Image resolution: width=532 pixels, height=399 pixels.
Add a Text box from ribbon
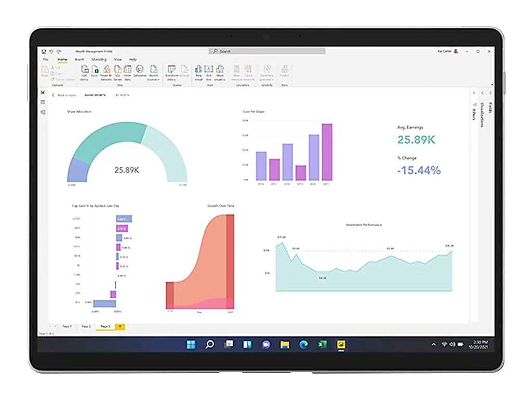[209, 71]
